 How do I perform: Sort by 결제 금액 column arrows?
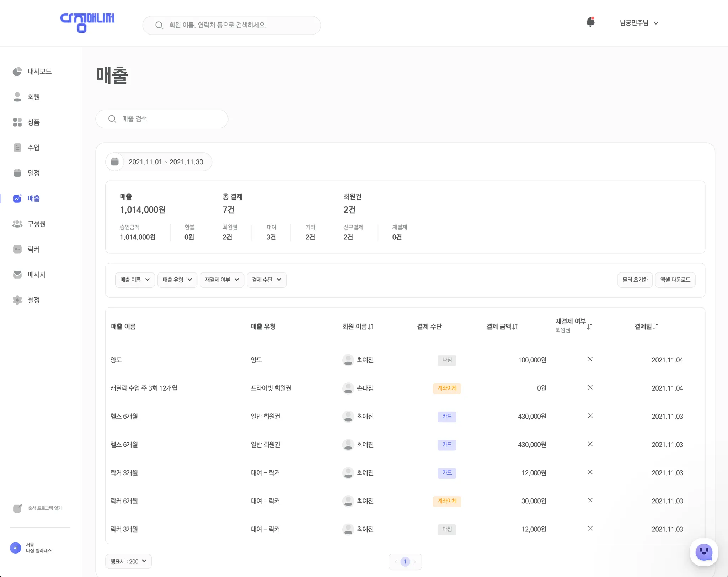(x=515, y=327)
